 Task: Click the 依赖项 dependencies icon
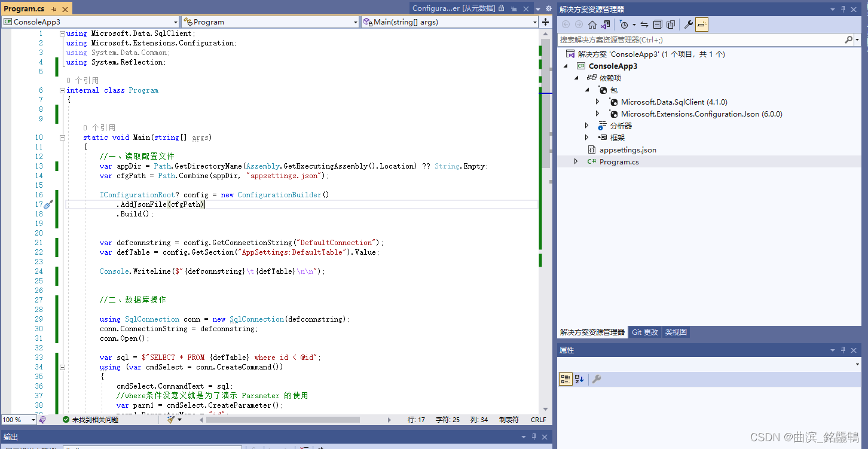coord(592,78)
